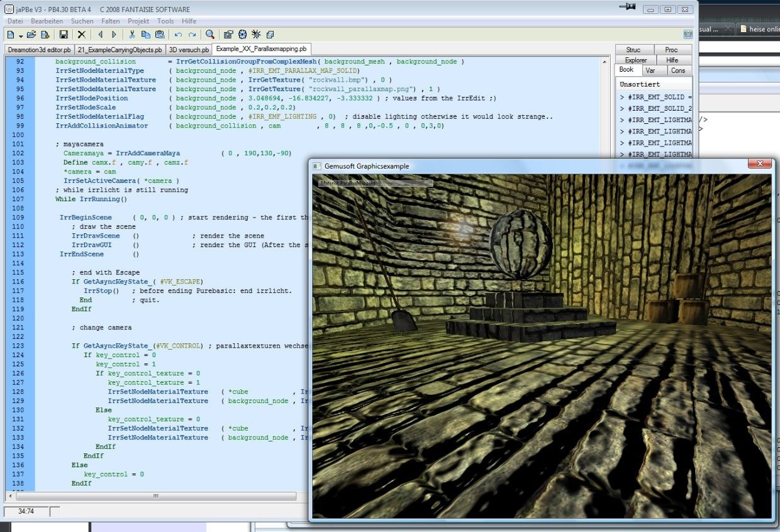Switch to the 3D versuch.pb tab
Screen dimensions: 780x532
188,49
